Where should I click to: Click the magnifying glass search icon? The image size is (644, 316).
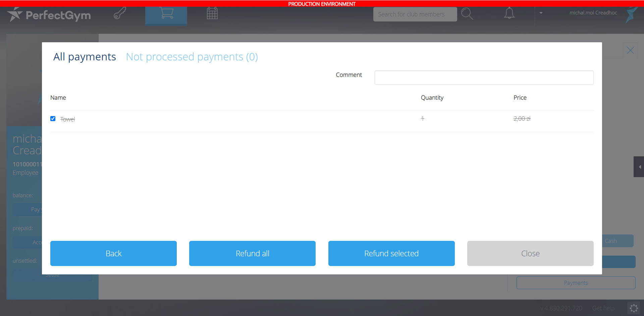click(467, 14)
